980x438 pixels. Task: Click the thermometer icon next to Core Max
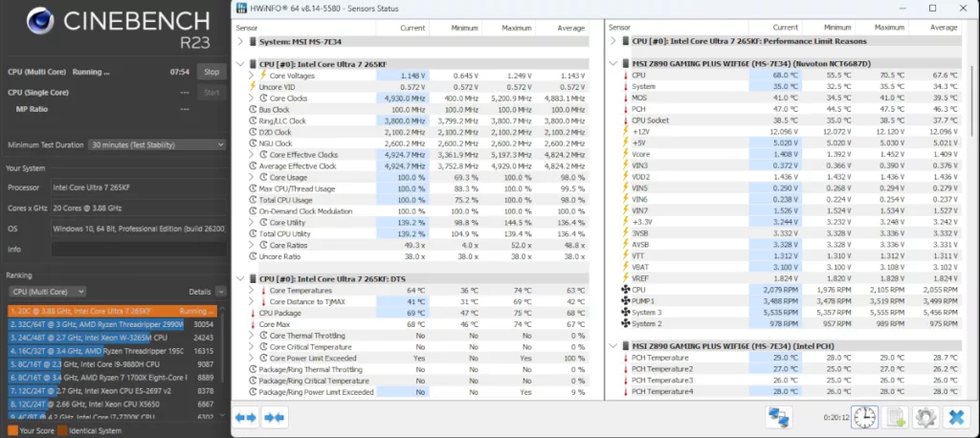(253, 324)
